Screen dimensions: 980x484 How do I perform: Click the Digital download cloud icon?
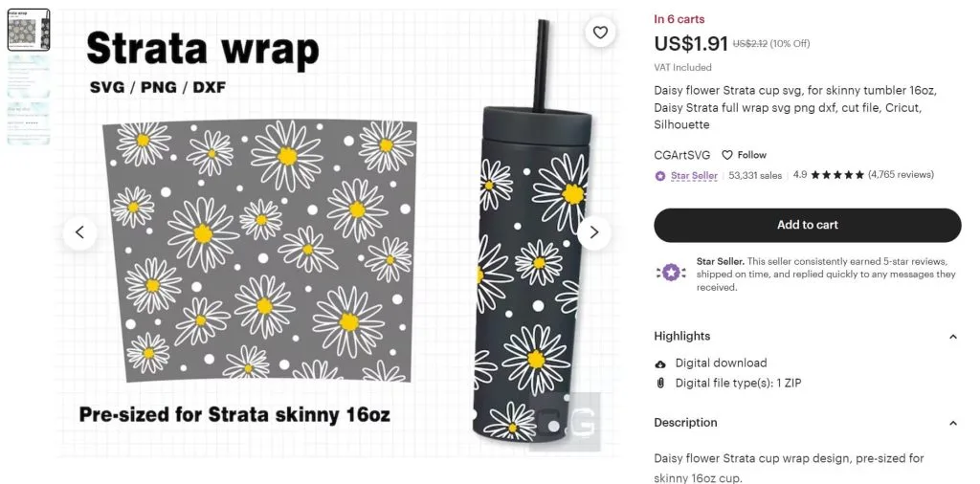coord(660,363)
